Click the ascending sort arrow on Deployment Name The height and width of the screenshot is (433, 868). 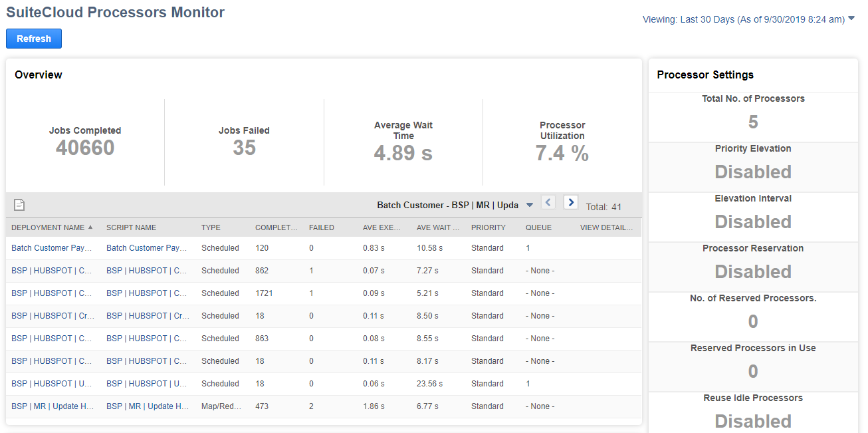coord(91,227)
